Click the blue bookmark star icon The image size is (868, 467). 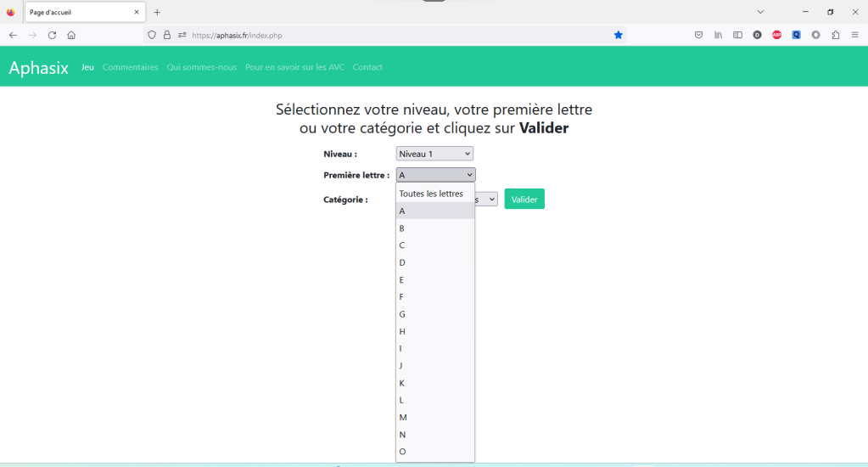point(619,35)
